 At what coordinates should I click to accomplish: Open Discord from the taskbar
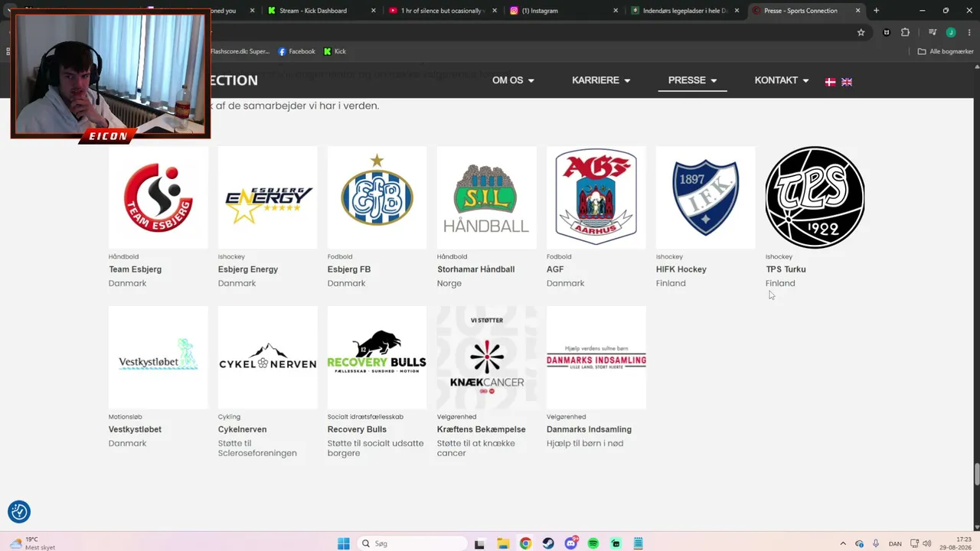pos(570,543)
